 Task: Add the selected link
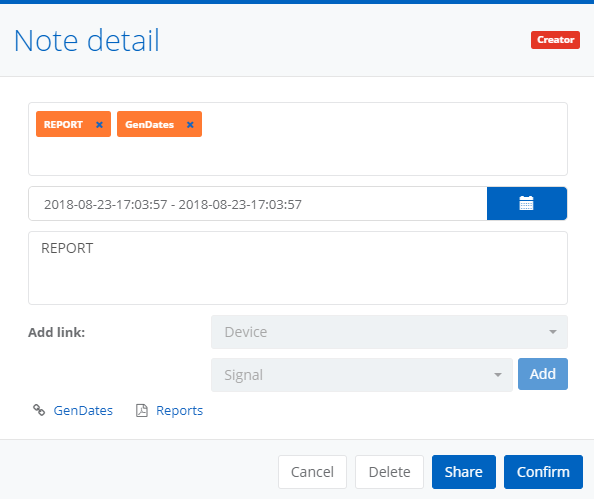[x=543, y=374]
